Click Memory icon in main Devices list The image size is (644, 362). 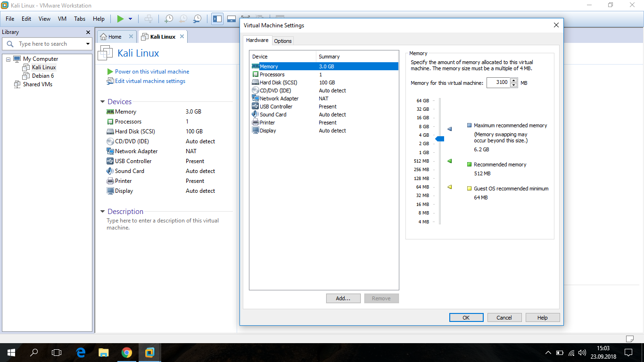tap(110, 112)
